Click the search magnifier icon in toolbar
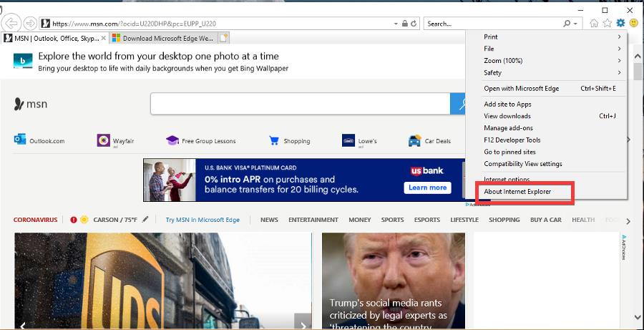Screen dimensions: 644x330 [x=567, y=24]
